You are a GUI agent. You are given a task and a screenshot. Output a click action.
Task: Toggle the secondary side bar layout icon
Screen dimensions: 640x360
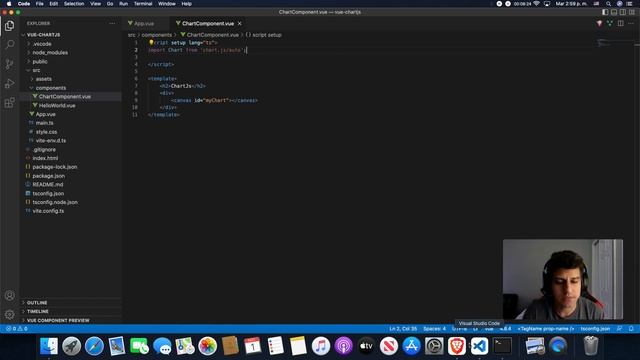(623, 12)
